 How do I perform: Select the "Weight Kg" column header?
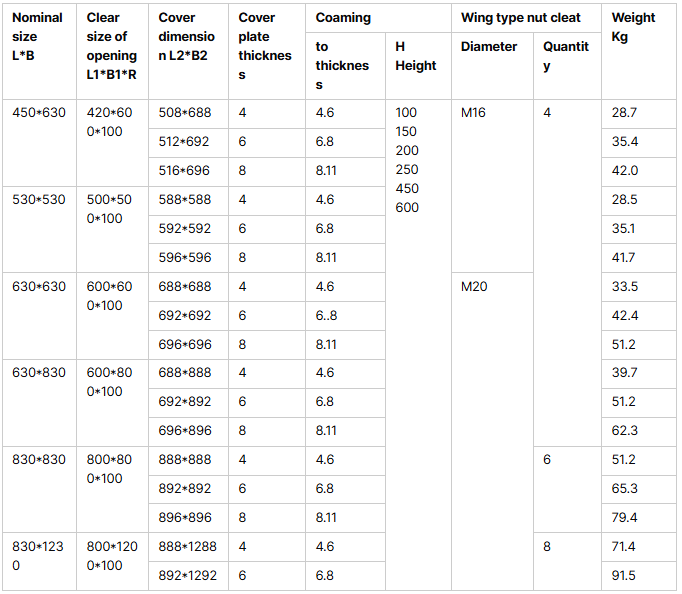633,27
